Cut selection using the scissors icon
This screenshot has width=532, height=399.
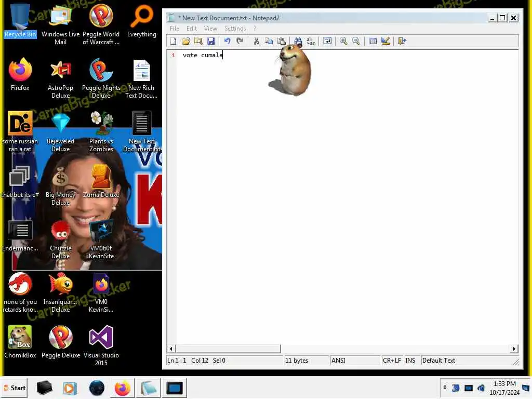pyautogui.click(x=256, y=41)
